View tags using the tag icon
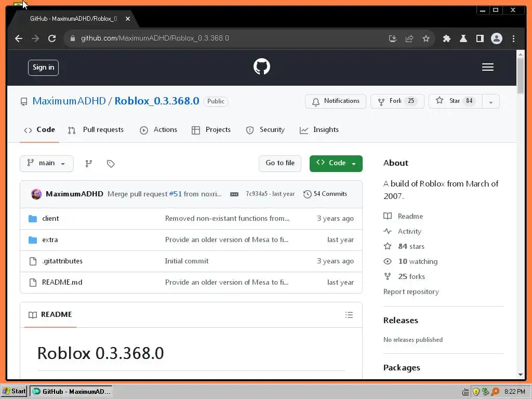Screen dimensions: 532x399 click(111, 164)
